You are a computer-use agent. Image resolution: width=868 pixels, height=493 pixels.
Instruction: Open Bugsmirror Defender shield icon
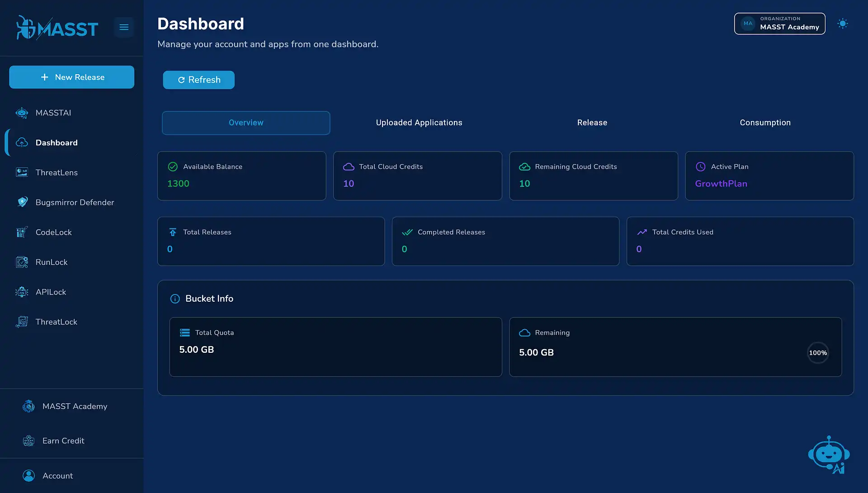click(x=22, y=202)
